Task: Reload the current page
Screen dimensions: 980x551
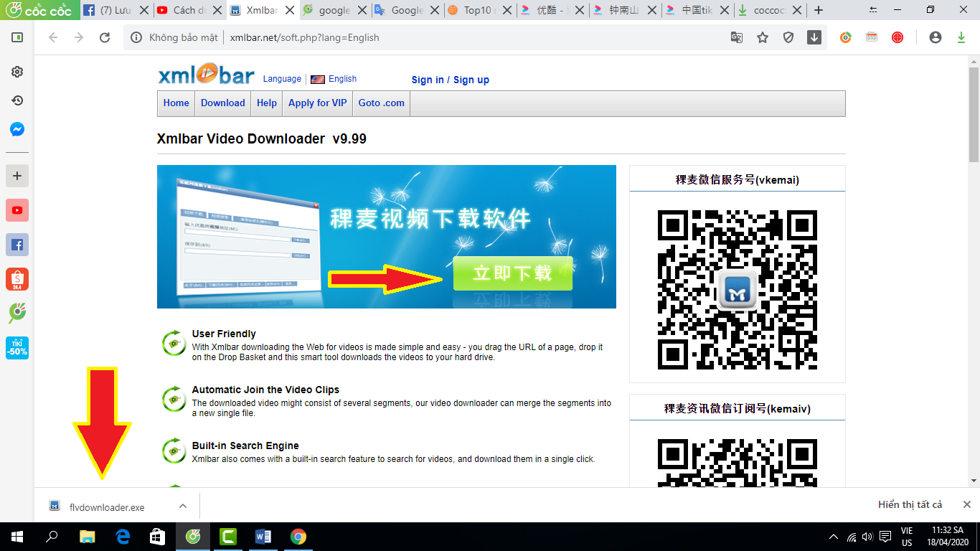Action: point(105,37)
